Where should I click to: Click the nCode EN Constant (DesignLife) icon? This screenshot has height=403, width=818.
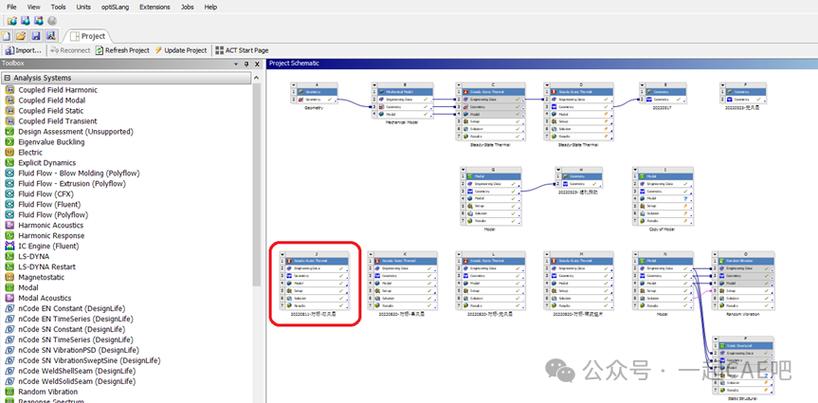pos(9,309)
